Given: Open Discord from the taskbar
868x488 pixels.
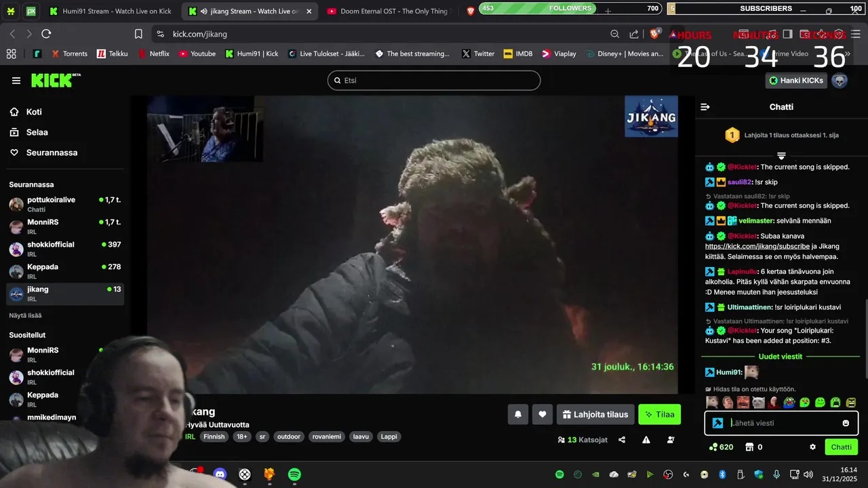Looking at the screenshot, I should (x=220, y=474).
